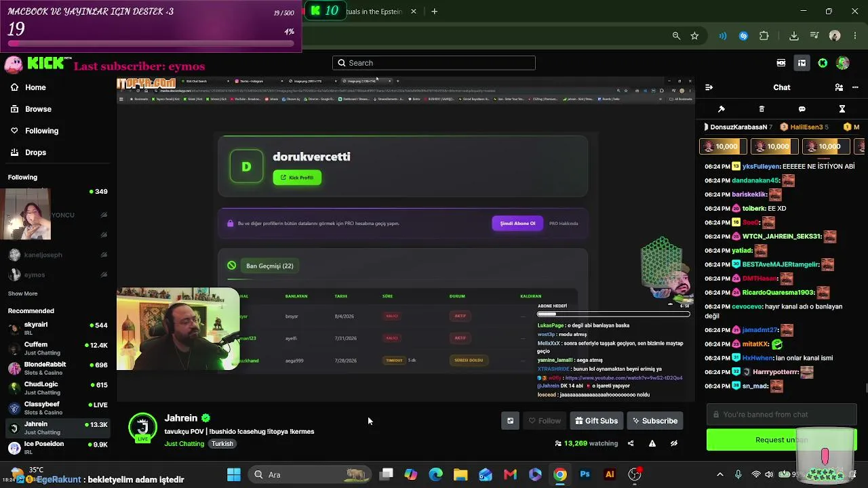Bookmark this page with the star icon
The image size is (868, 488).
694,36
